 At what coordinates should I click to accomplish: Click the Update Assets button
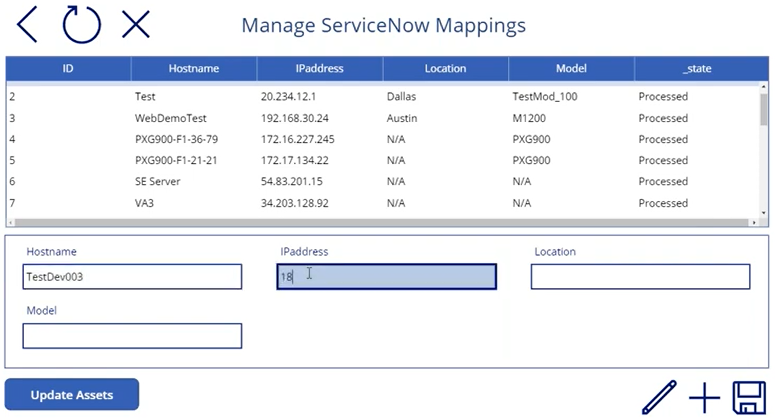tap(72, 394)
